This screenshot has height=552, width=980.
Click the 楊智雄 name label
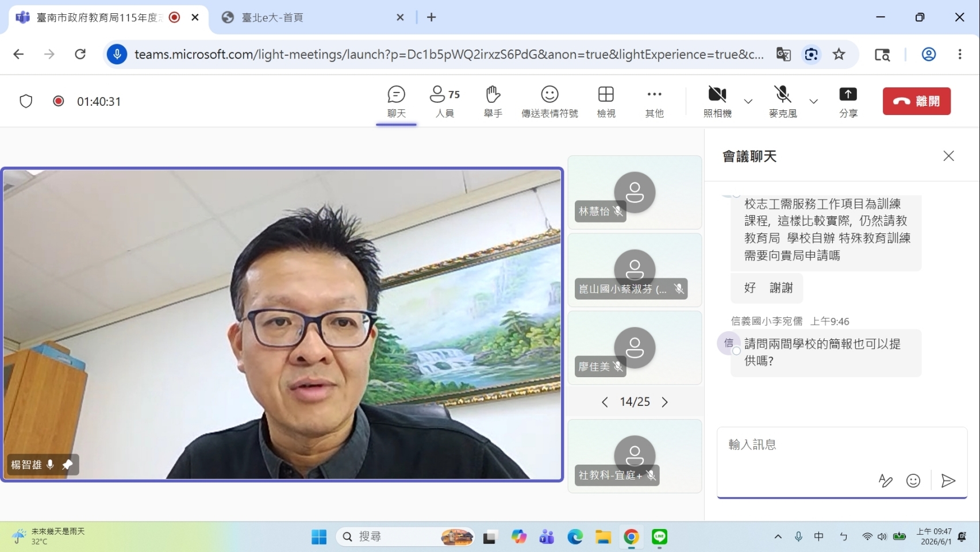(26, 465)
